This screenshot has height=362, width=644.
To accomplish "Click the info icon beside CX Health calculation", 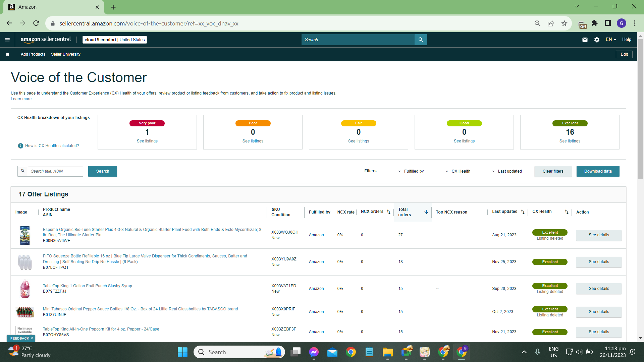I will (x=20, y=146).
